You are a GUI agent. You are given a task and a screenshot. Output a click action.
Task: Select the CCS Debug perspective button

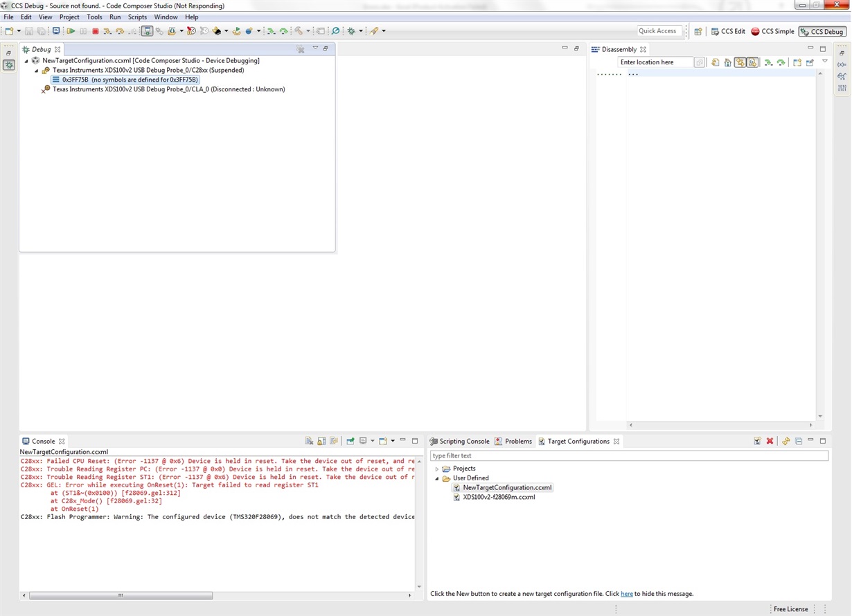[x=822, y=31]
